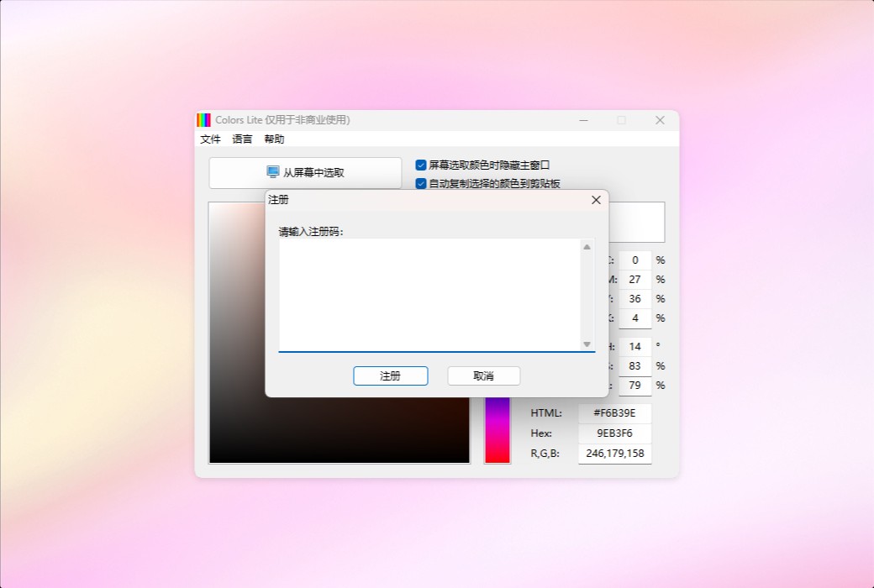Click the Colors Lite app icon in title bar
874x588 pixels.
pos(202,119)
